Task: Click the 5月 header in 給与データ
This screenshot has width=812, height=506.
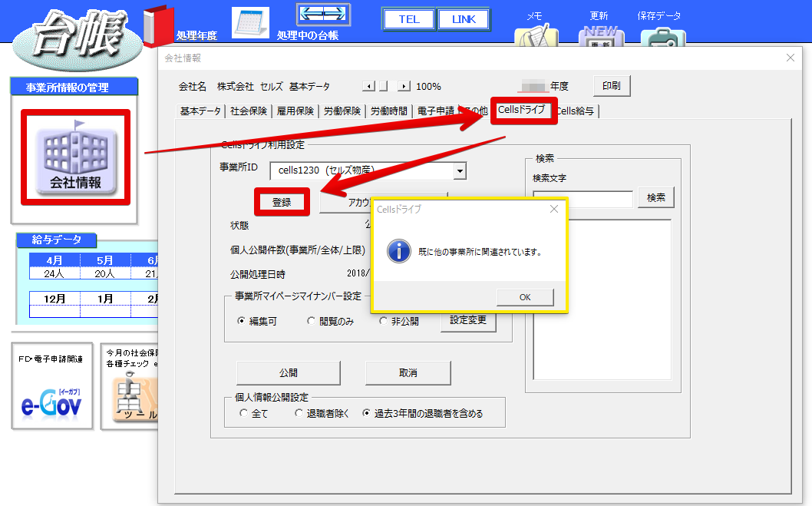Action: (105, 260)
